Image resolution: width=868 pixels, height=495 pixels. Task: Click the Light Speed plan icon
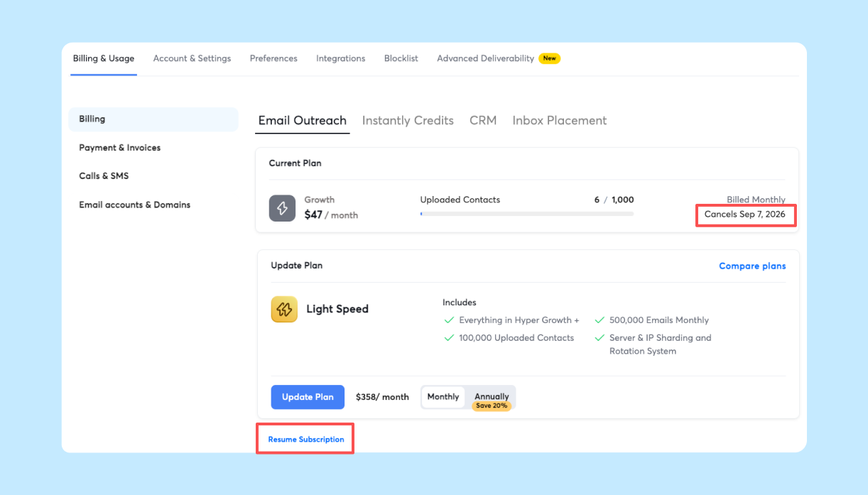pos(284,309)
